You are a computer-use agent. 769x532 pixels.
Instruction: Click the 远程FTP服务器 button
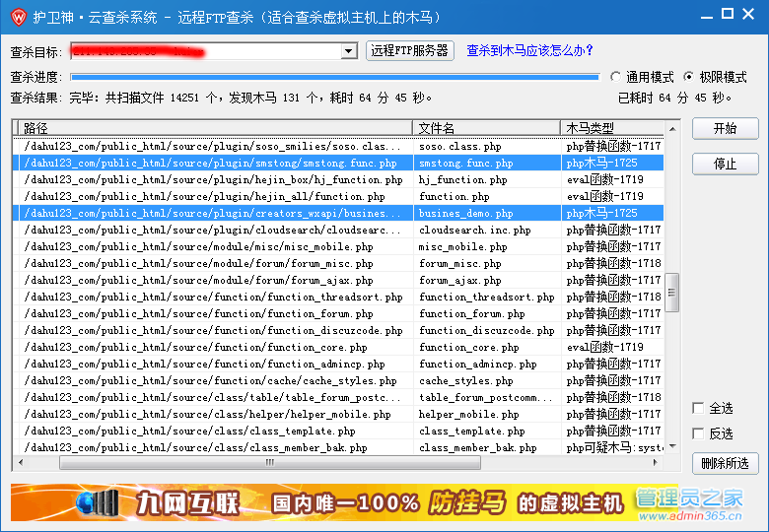[409, 50]
